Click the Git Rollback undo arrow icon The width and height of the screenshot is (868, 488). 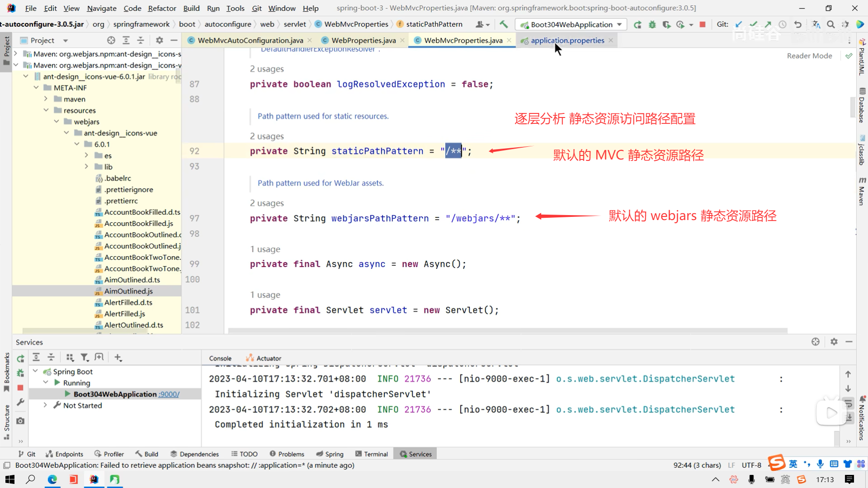(x=798, y=24)
